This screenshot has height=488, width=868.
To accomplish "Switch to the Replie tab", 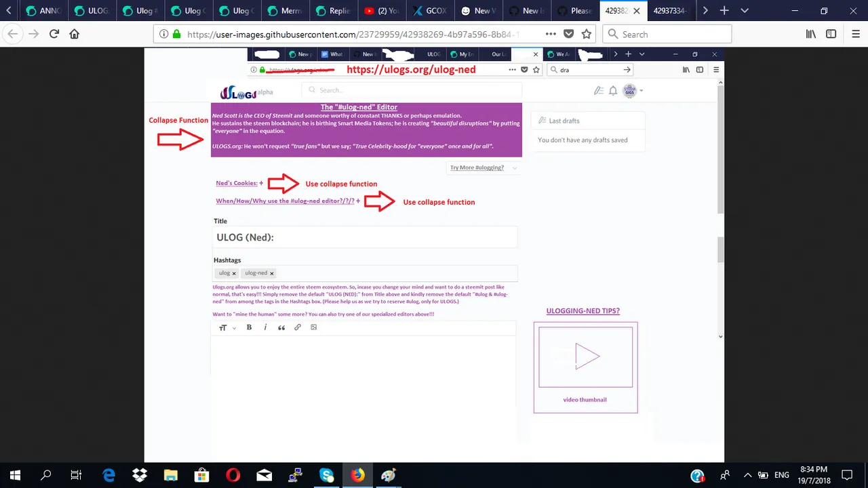I will click(x=333, y=11).
